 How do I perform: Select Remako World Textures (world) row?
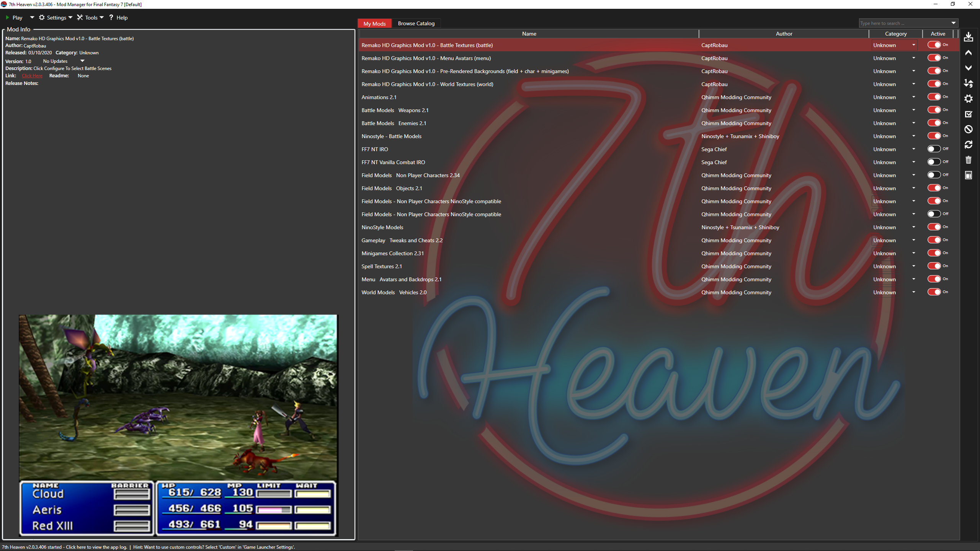pyautogui.click(x=658, y=84)
